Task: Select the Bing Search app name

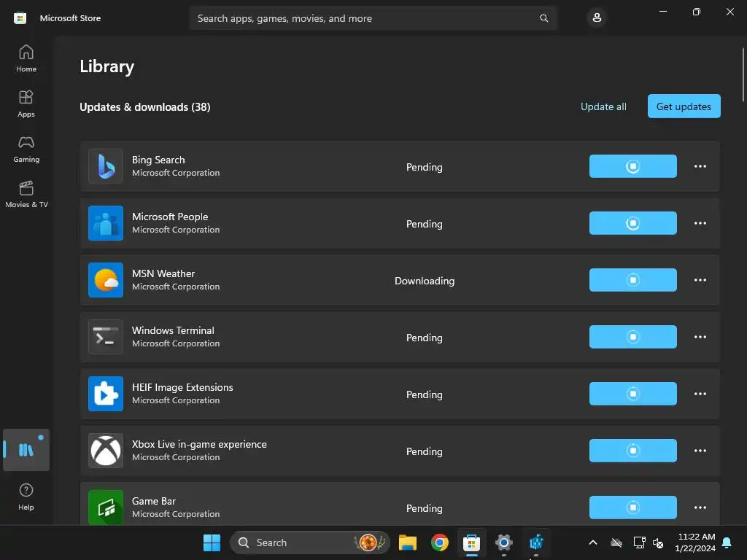Action: [x=158, y=160]
